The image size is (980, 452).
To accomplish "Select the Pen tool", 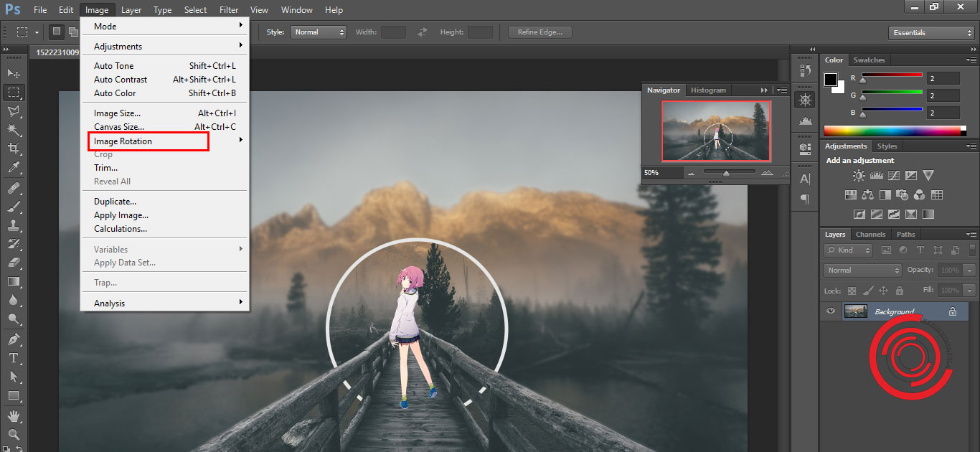I will click(14, 339).
